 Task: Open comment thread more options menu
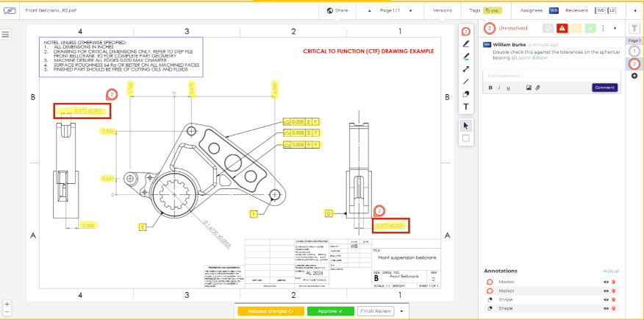pos(603,29)
